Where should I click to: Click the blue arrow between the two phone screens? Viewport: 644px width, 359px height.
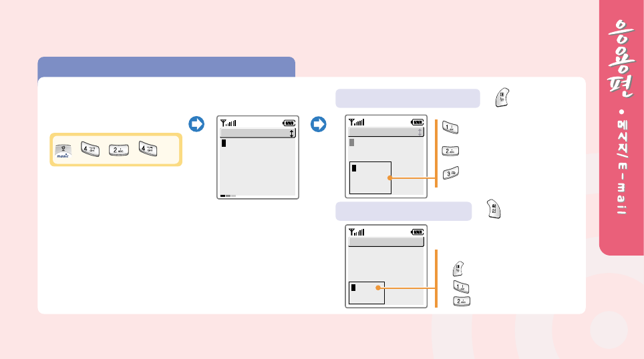point(318,124)
